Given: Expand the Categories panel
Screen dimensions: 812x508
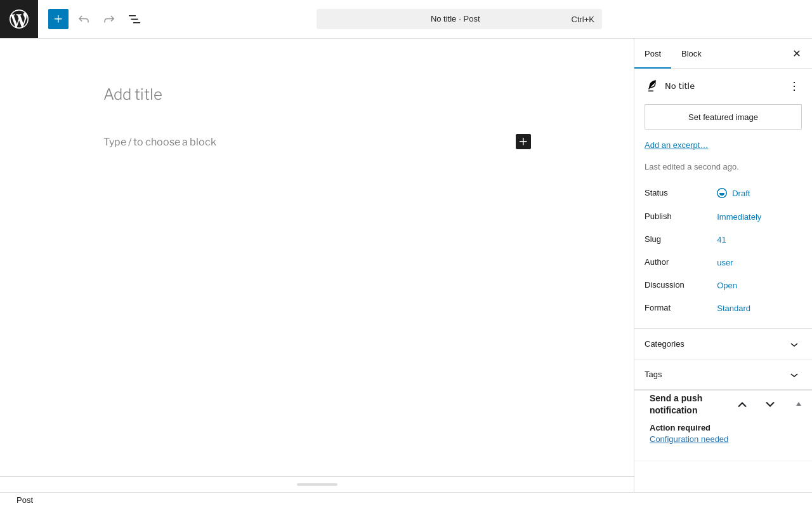Looking at the screenshot, I should [723, 344].
